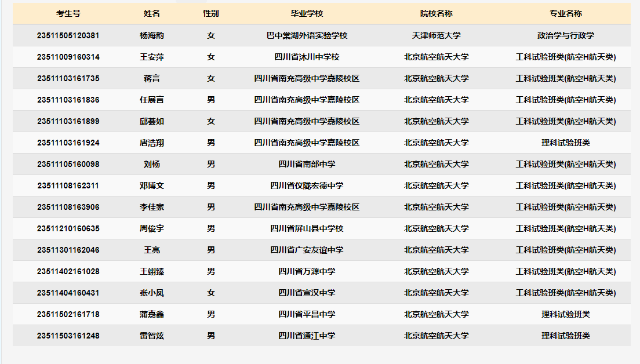Image resolution: width=640 pixels, height=364 pixels.
Task: Click 四川省宣汉中学 school cell
Action: pos(307,293)
